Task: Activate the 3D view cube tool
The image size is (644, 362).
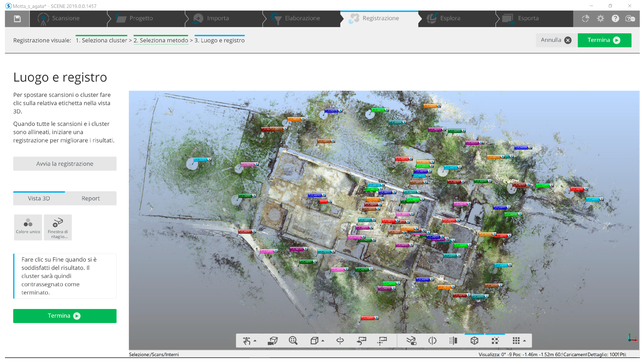Action: coord(474,340)
